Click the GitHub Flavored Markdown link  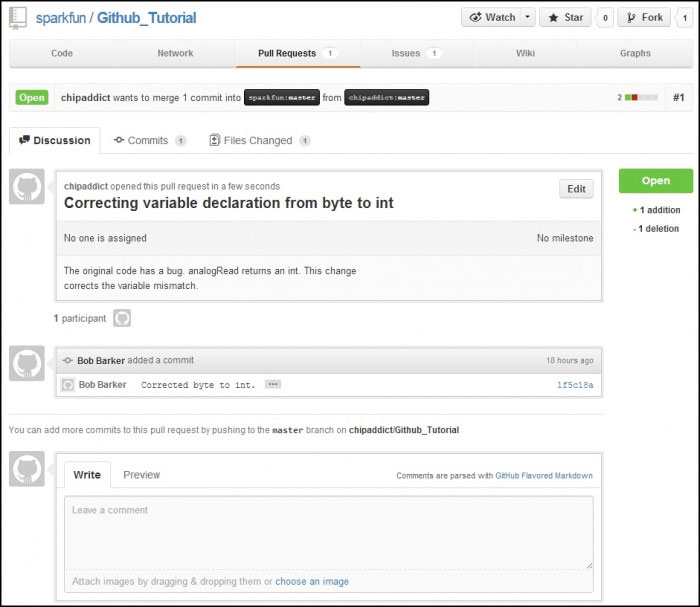(544, 476)
